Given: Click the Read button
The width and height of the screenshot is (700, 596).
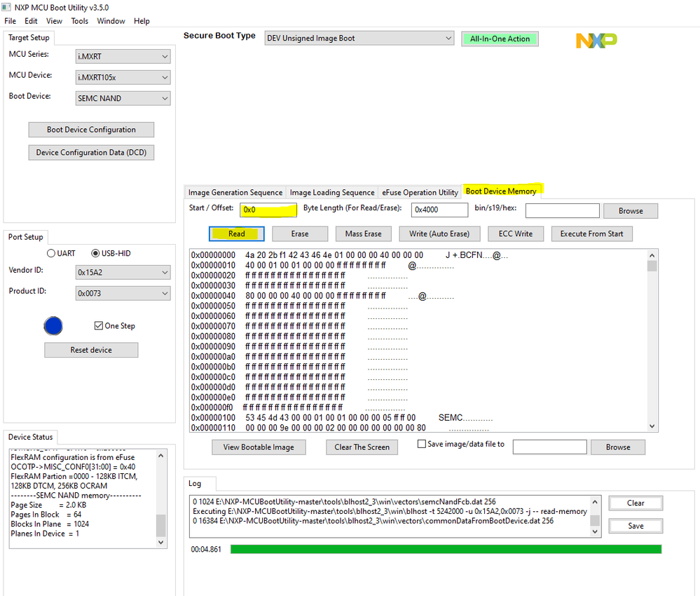Looking at the screenshot, I should (x=237, y=233).
